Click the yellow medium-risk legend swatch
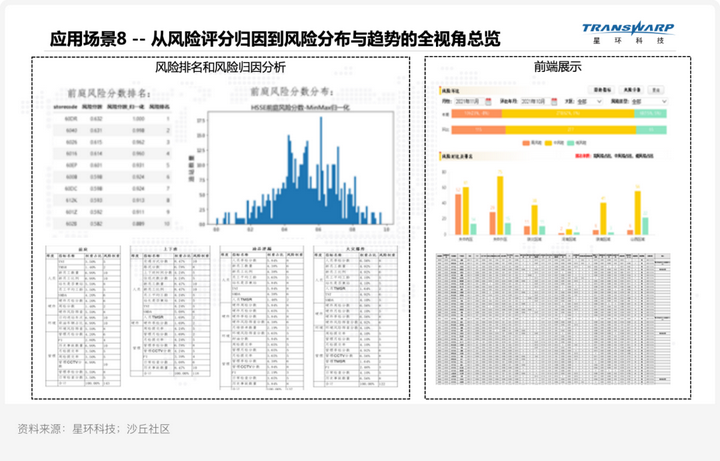This screenshot has height=461, width=720. [x=548, y=143]
